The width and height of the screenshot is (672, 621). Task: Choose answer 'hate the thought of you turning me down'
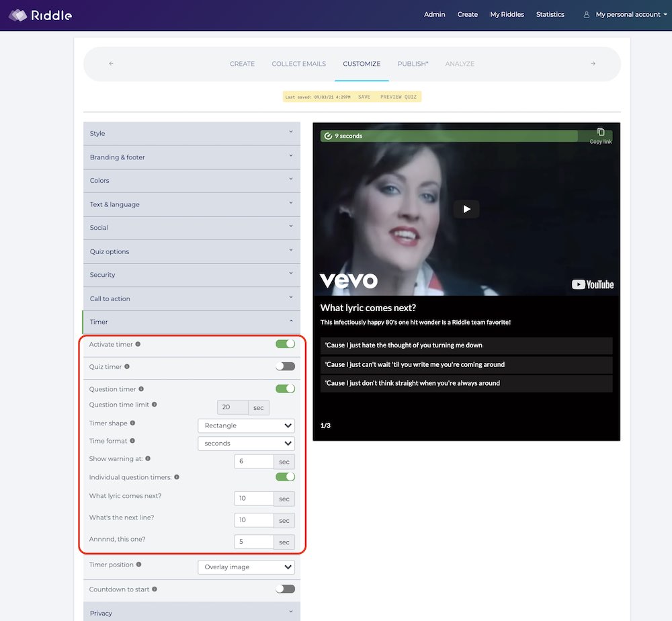click(x=466, y=345)
